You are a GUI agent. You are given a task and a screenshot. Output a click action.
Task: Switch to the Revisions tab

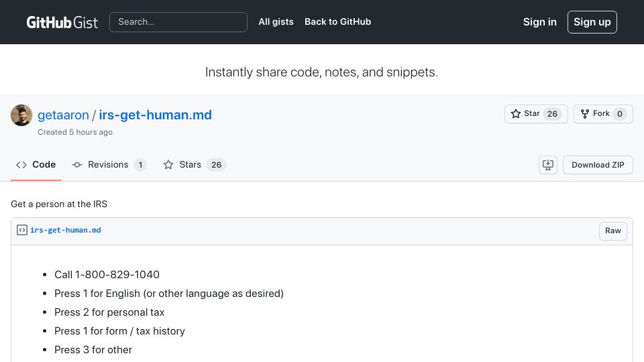pos(109,165)
